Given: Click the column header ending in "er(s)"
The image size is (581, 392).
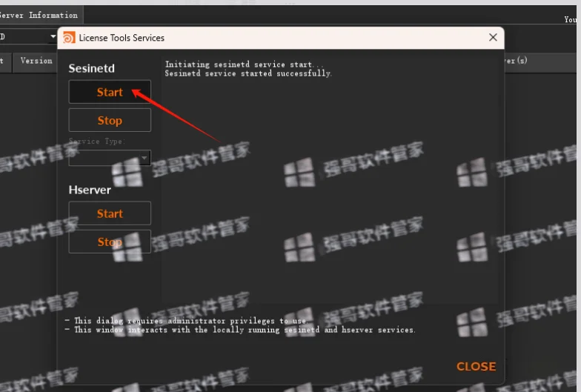Looking at the screenshot, I should 516,61.
